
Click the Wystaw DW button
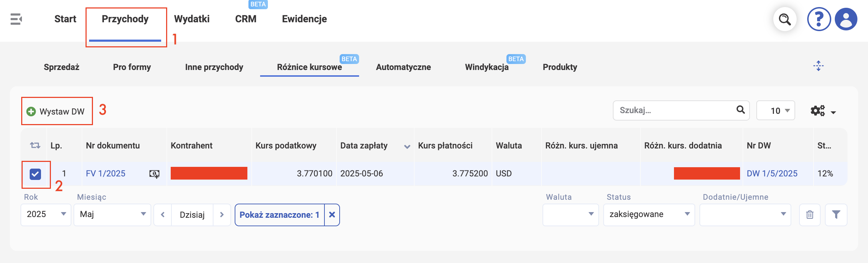[57, 111]
